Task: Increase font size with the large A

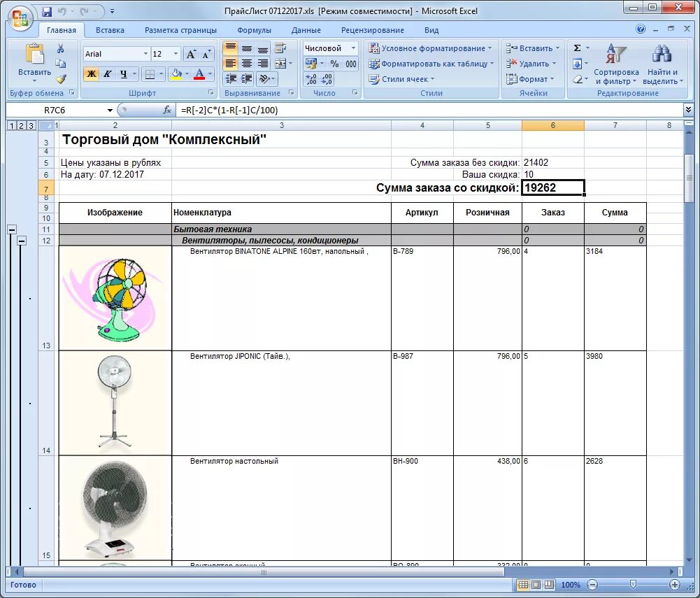Action: 191,54
